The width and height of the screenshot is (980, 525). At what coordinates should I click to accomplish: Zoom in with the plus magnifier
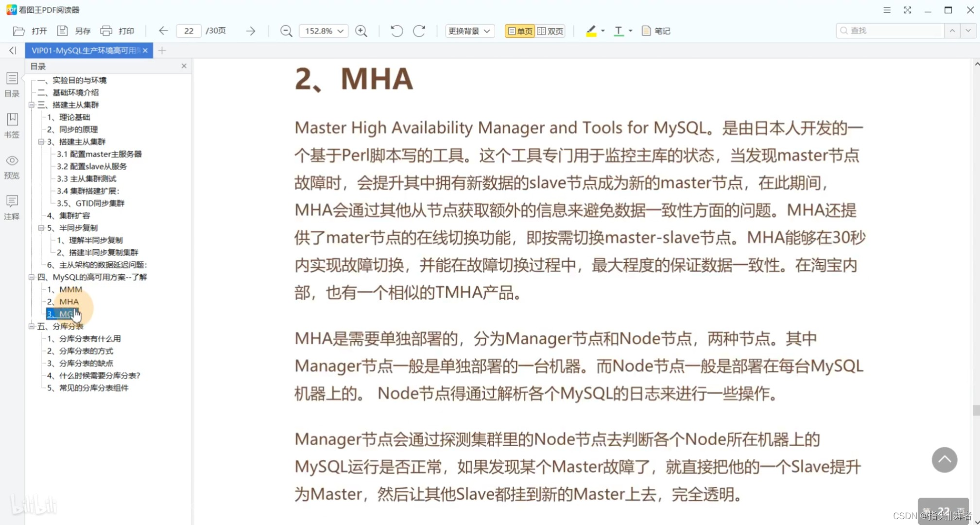click(x=361, y=31)
